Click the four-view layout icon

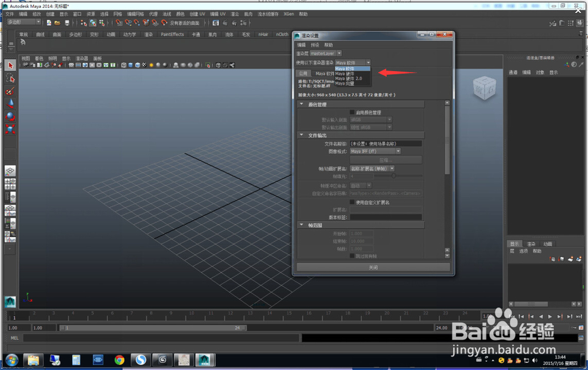pos(10,184)
